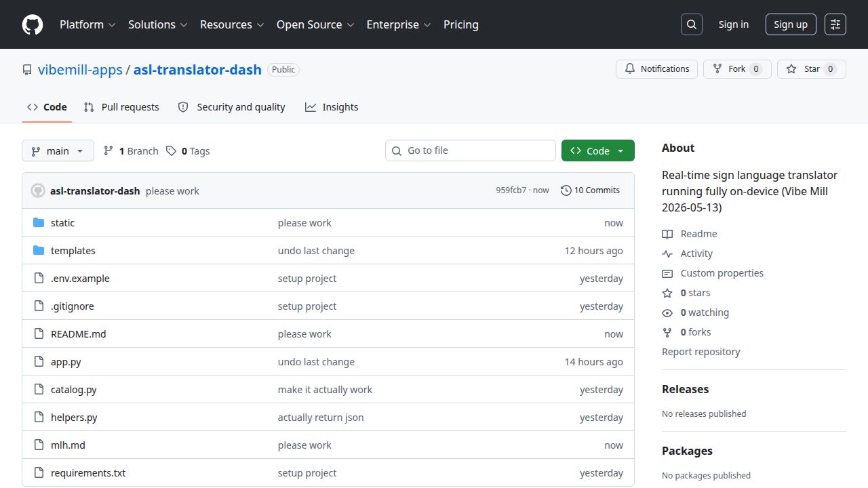Screen dimensions: 868x488
Task: Open the requirements.txt file name
Action: pyautogui.click(x=88, y=473)
